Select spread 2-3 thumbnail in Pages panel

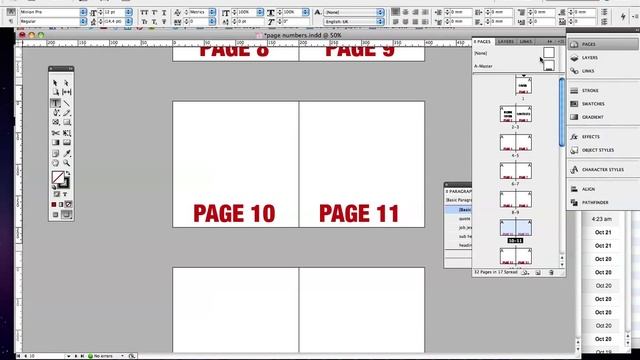coord(516,114)
